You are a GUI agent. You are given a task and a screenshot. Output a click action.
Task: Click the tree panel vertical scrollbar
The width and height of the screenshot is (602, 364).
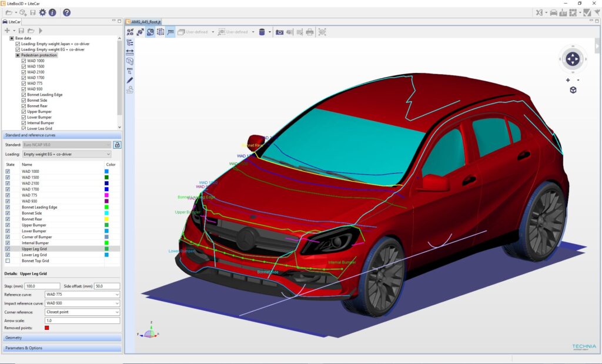point(119,77)
